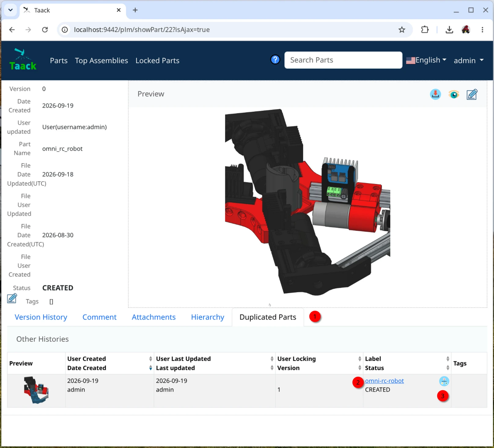This screenshot has height=448, width=494.
Task: Open a new browser tab
Action: coord(135,10)
